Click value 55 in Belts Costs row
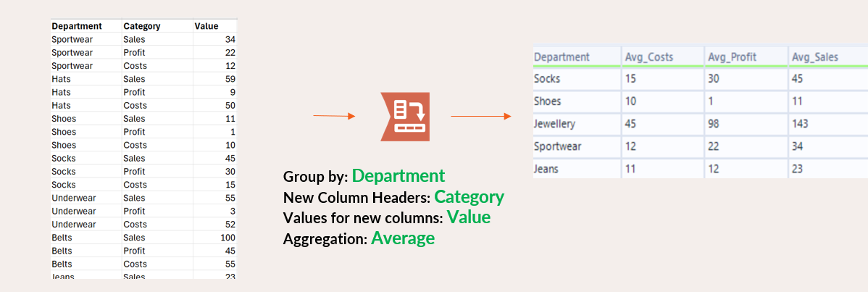 (x=230, y=264)
